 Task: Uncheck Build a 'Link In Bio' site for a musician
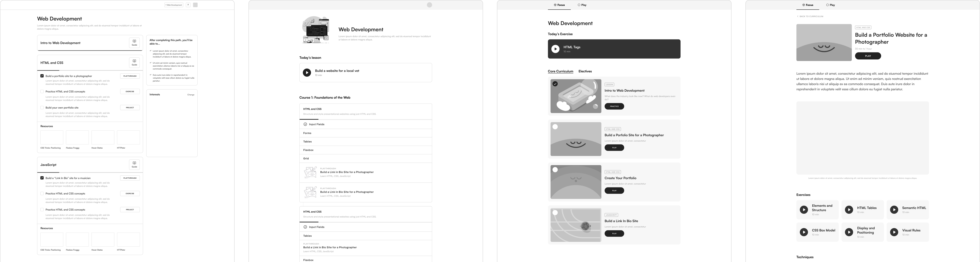coord(42,178)
